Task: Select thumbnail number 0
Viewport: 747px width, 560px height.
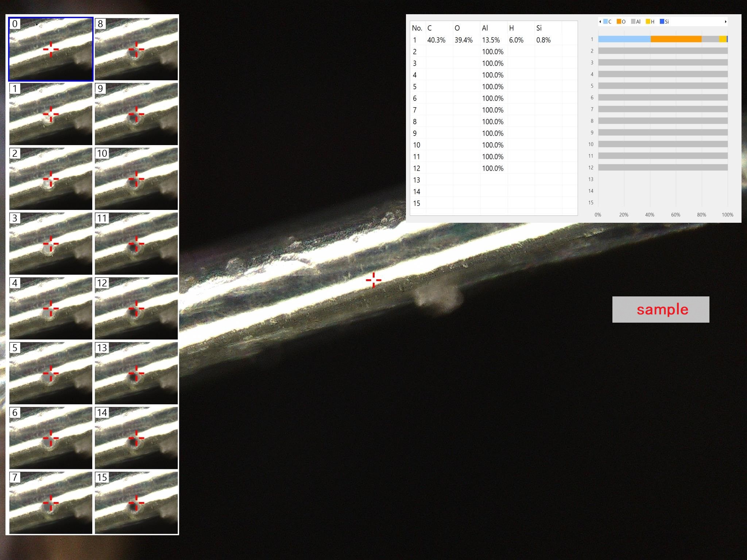Action: (x=51, y=49)
